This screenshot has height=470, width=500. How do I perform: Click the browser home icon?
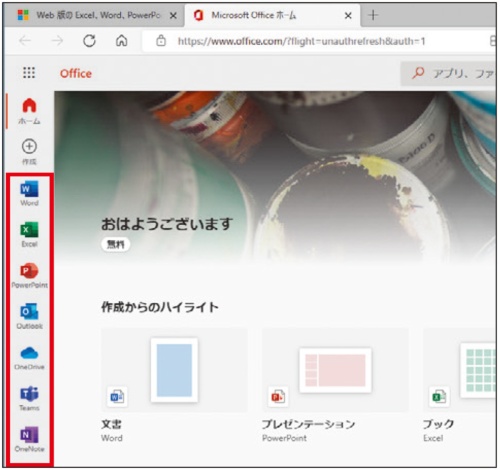pyautogui.click(x=121, y=41)
